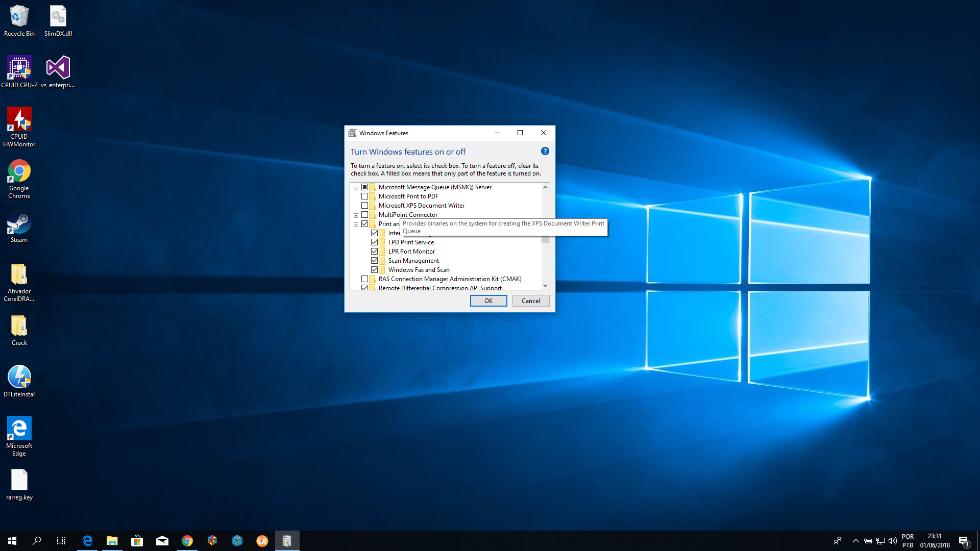Select the rarreg.key file icon

point(19,485)
